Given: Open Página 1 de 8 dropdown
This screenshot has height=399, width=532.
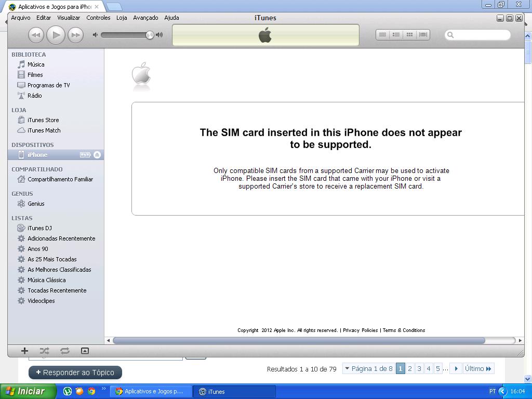Looking at the screenshot, I should click(369, 368).
